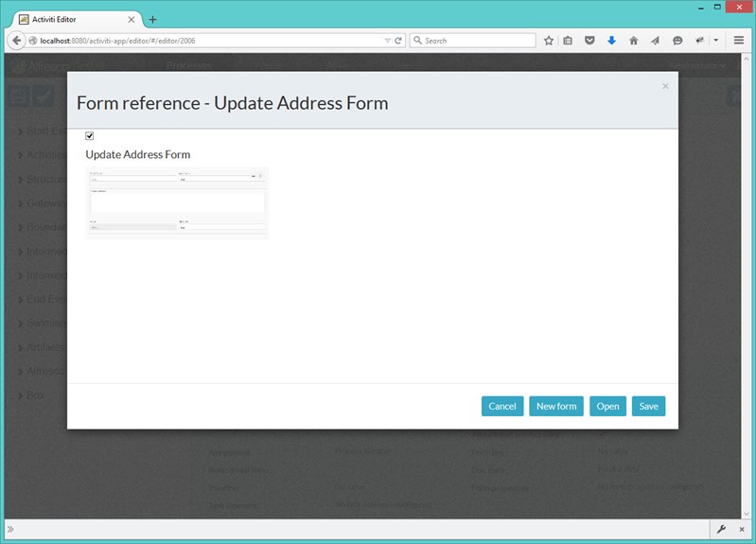Reload the page with refresh icon
The height and width of the screenshot is (544, 756).
point(398,41)
